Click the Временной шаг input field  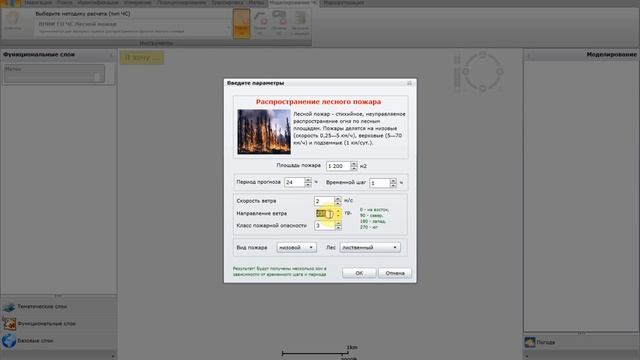380,183
